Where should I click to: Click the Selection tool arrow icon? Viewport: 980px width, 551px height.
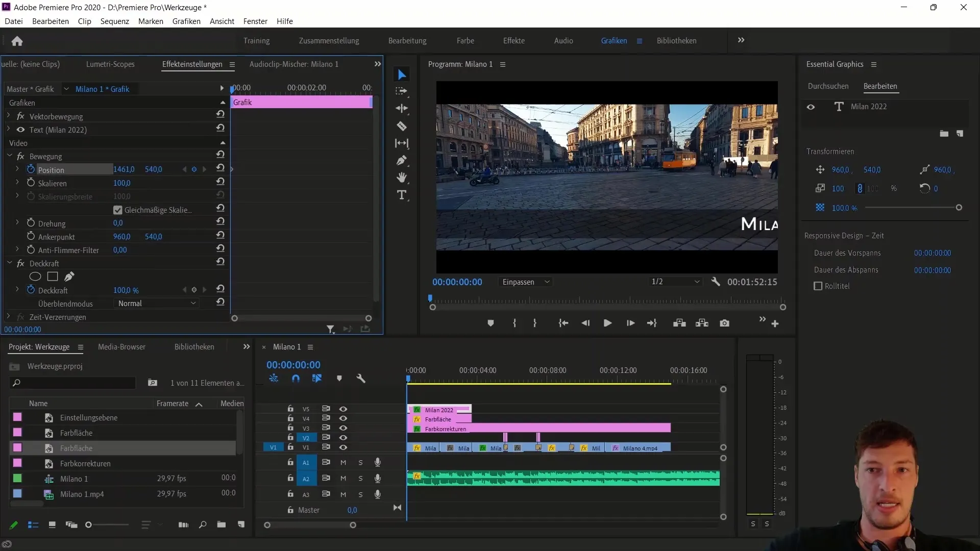pos(402,74)
